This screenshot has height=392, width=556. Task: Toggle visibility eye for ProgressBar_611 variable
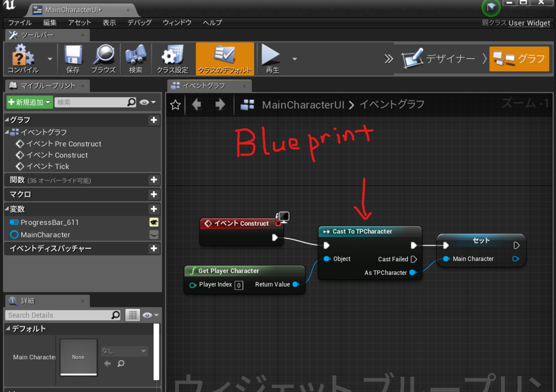154,222
